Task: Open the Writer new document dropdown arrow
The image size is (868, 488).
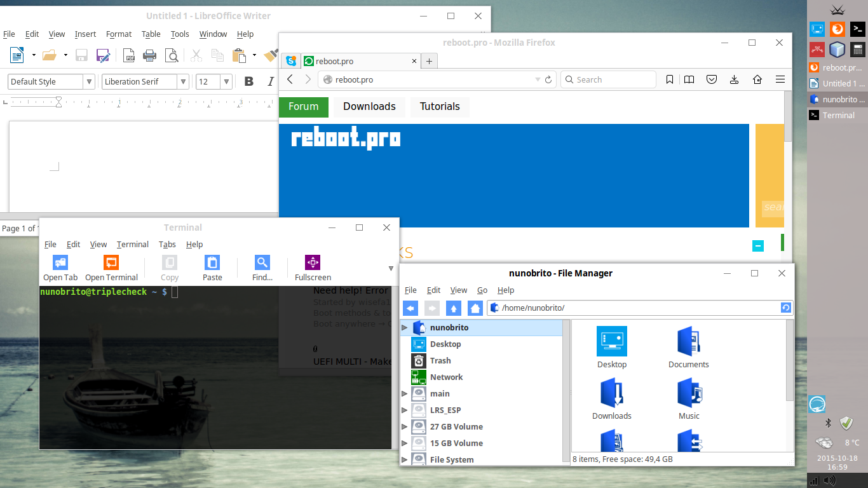Action: 33,55
